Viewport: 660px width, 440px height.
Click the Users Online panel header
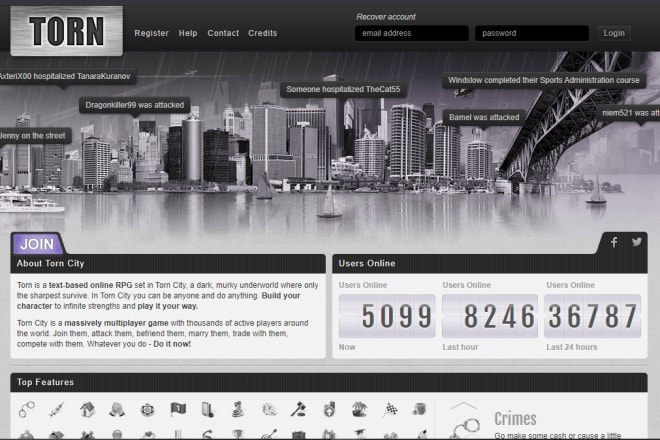(490, 264)
